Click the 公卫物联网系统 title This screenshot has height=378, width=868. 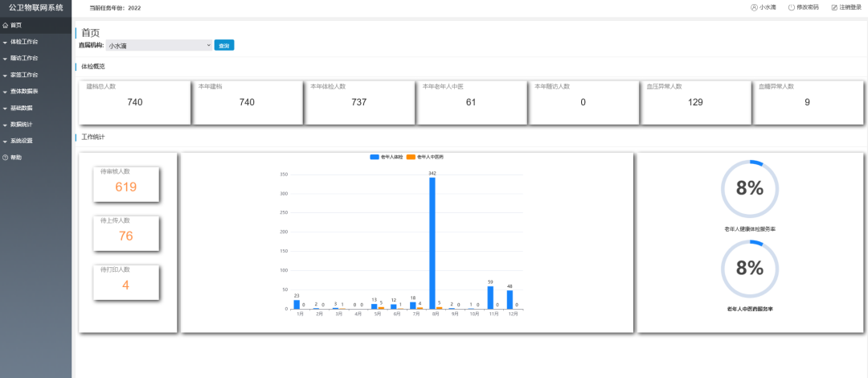click(36, 8)
